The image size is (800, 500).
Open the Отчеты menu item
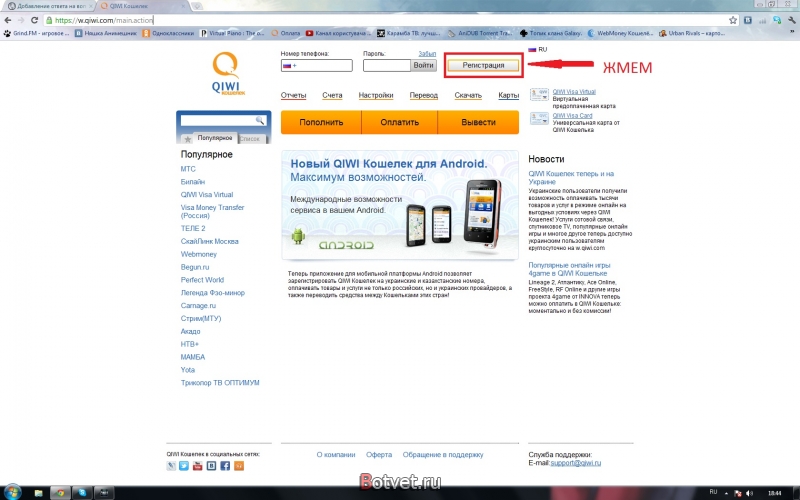pyautogui.click(x=293, y=95)
